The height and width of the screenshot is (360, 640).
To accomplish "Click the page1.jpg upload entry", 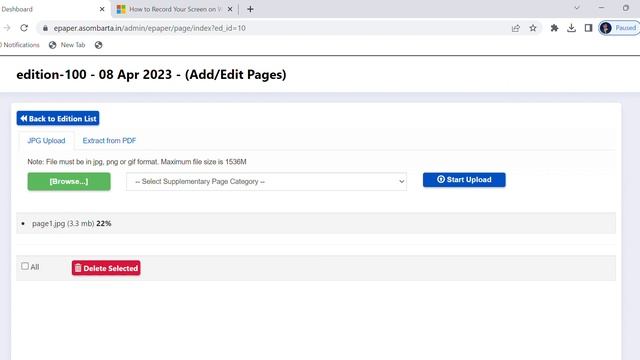I will 316,223.
